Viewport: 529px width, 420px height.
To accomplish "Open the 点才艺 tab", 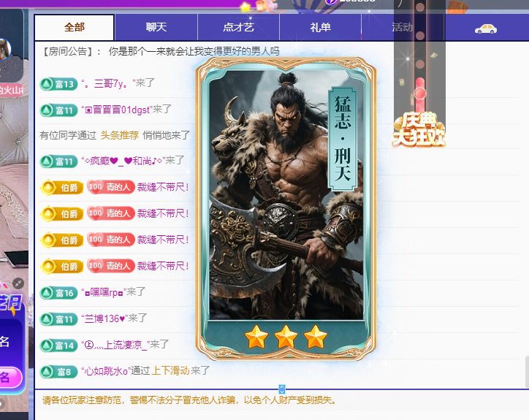I will click(x=238, y=27).
